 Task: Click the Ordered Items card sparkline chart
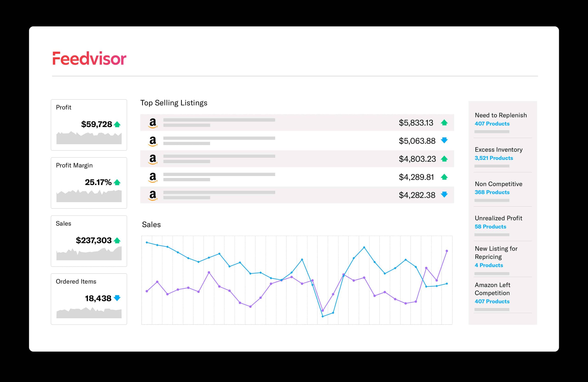[89, 313]
